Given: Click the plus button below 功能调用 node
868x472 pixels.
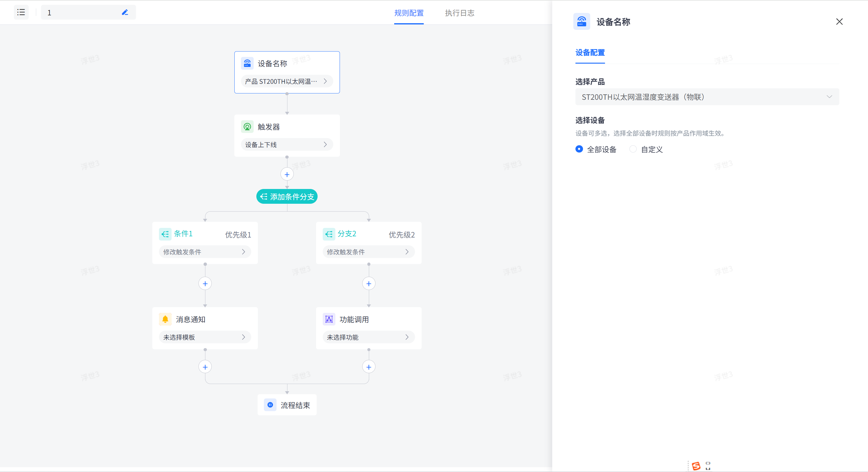Looking at the screenshot, I should point(369,367).
